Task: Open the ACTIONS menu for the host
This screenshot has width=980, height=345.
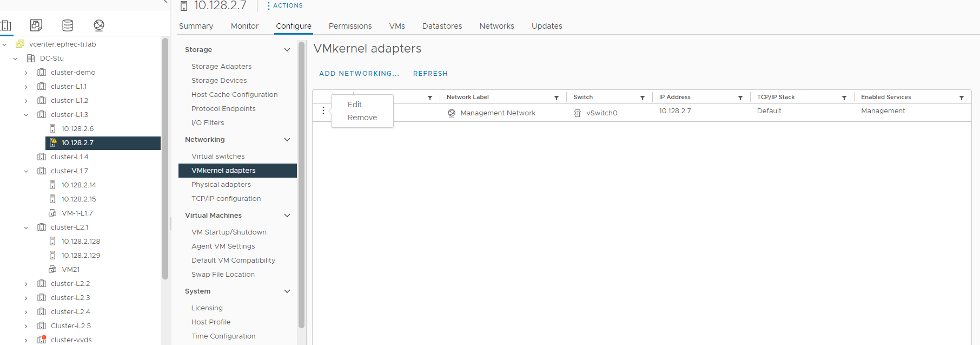Action: coord(285,5)
